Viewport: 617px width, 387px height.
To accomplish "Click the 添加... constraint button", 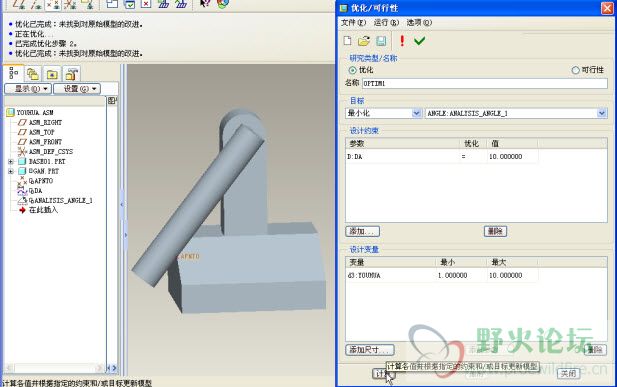I will tap(362, 231).
